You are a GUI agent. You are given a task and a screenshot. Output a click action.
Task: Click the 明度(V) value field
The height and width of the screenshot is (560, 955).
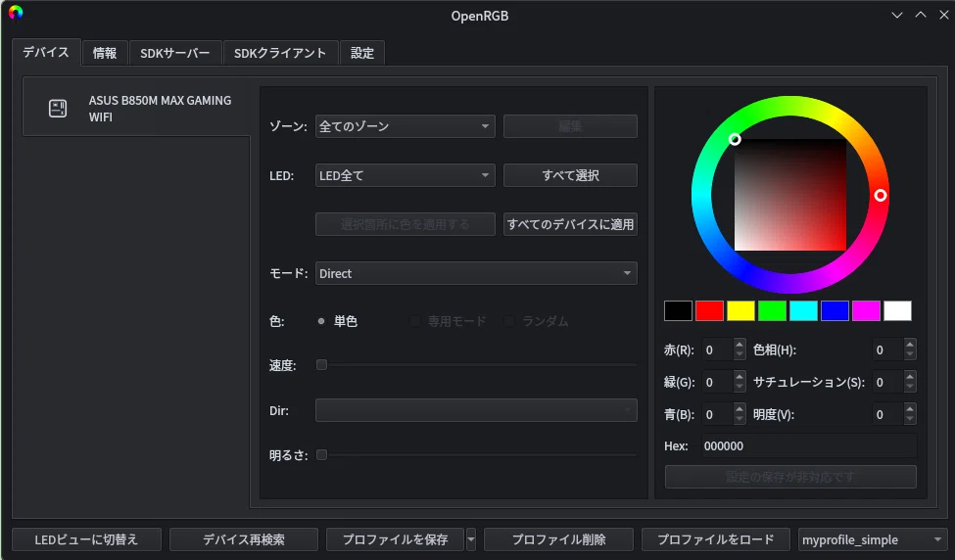click(888, 414)
